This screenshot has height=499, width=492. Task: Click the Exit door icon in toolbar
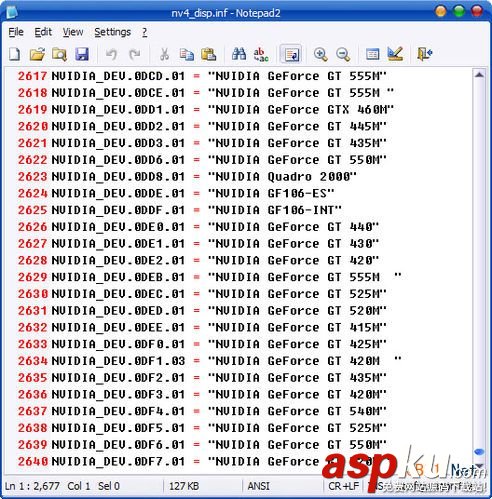tap(425, 54)
